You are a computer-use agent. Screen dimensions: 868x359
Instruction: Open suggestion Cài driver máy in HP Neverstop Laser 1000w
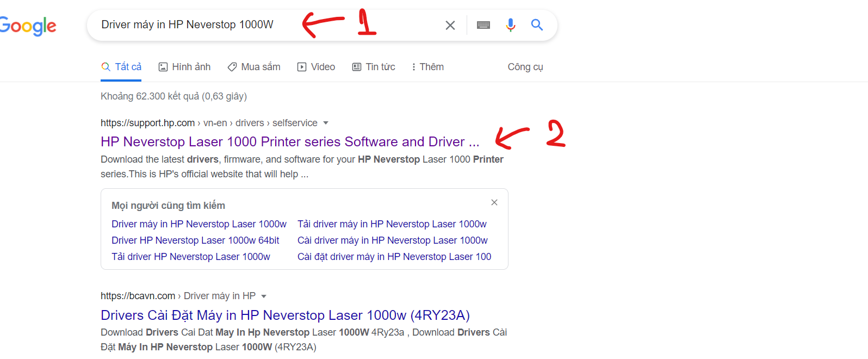coord(393,240)
